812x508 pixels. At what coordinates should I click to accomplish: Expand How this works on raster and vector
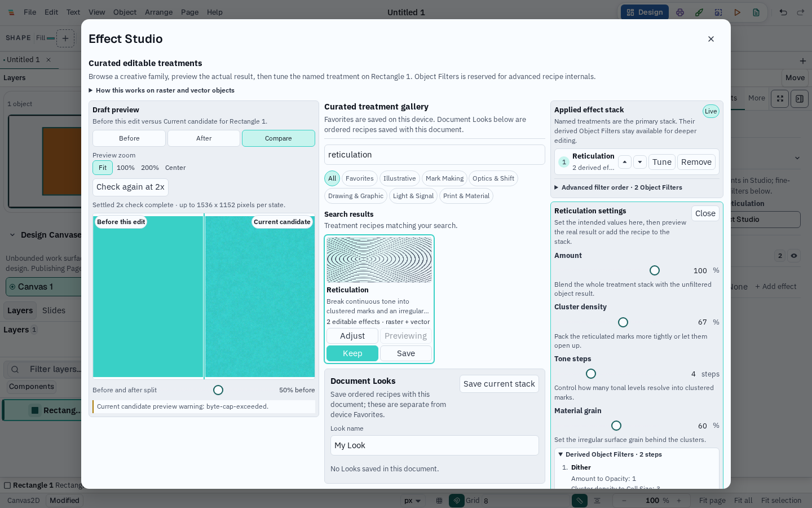tap(161, 90)
